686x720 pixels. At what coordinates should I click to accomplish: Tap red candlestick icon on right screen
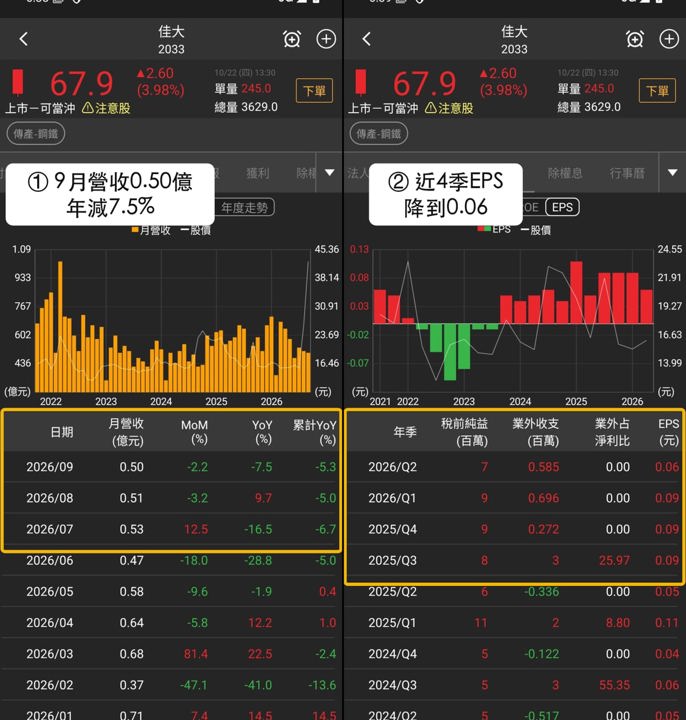(x=361, y=82)
